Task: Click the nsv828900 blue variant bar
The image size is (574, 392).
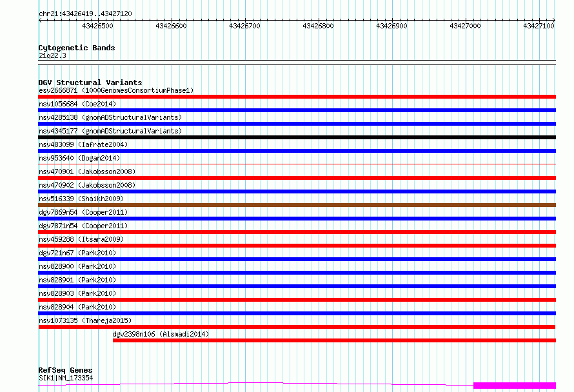Action: (x=297, y=273)
